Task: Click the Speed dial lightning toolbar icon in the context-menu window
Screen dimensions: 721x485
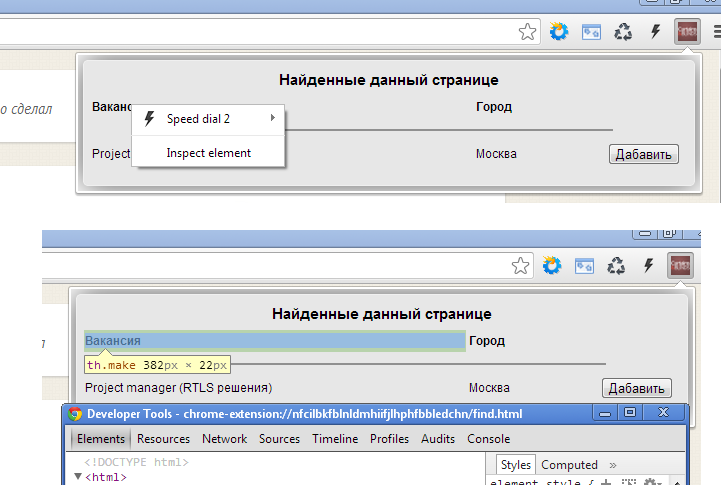Action: (655, 32)
